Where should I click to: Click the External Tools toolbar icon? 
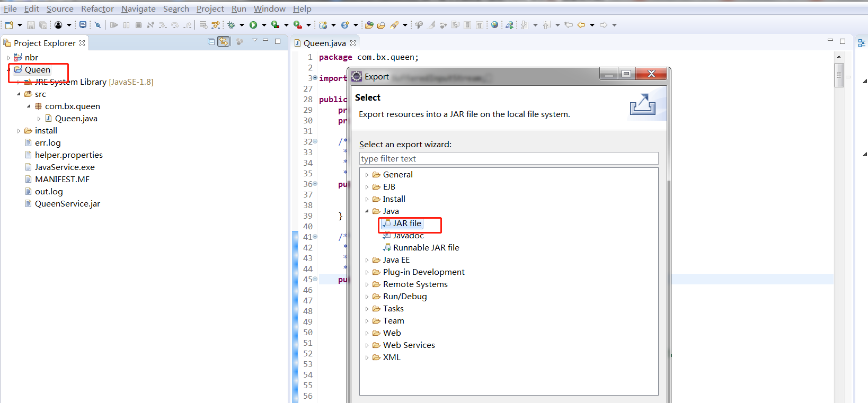[x=298, y=25]
